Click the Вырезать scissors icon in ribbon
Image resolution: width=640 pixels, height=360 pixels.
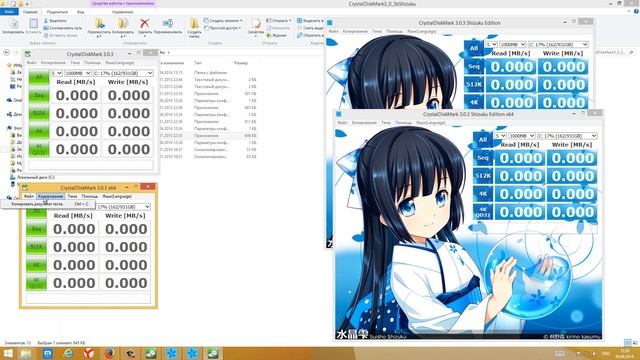46,20
